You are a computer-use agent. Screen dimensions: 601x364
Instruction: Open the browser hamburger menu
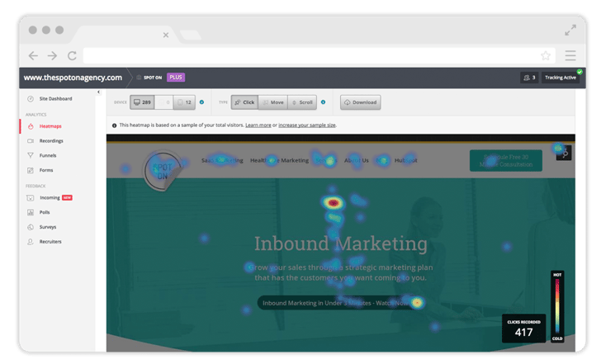[570, 56]
